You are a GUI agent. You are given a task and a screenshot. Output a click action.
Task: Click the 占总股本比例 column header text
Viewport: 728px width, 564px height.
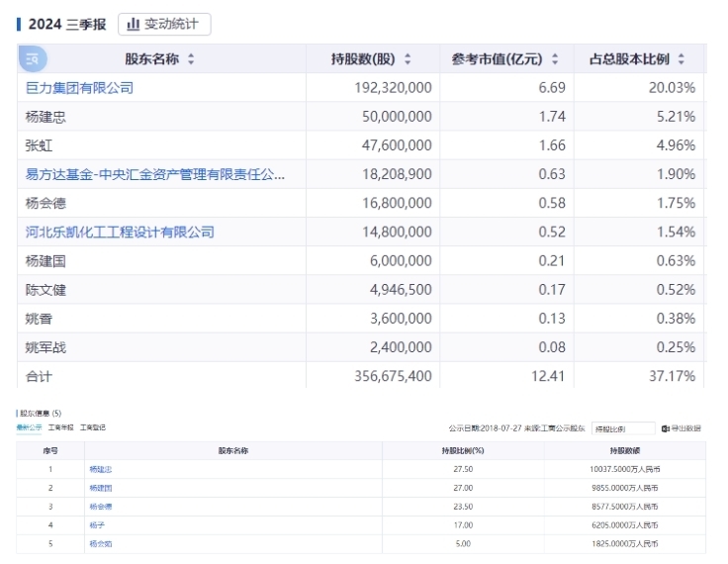pos(629,59)
